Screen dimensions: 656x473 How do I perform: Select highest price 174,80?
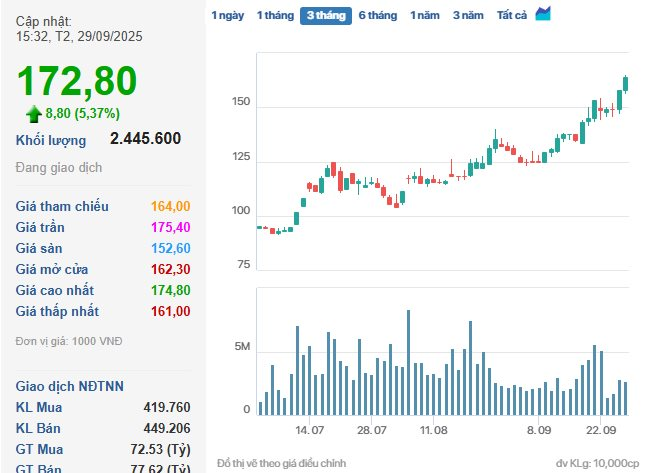(x=171, y=290)
